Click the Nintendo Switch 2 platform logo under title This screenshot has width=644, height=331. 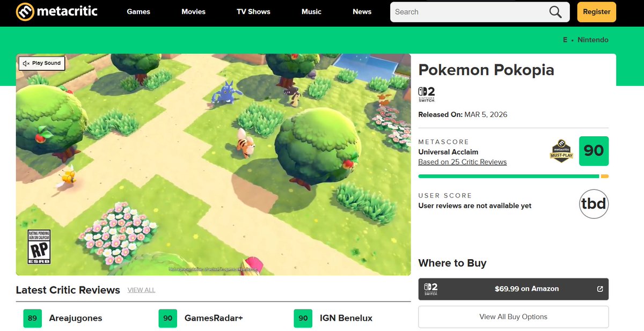[x=427, y=94]
